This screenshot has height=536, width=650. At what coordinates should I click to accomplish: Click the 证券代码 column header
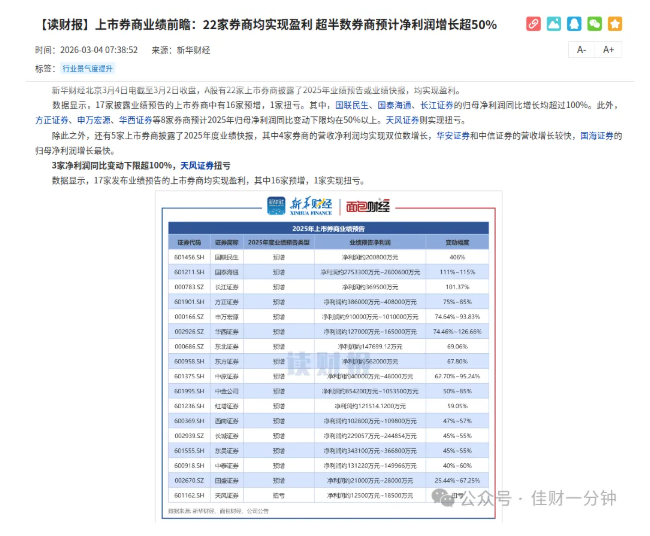189,242
